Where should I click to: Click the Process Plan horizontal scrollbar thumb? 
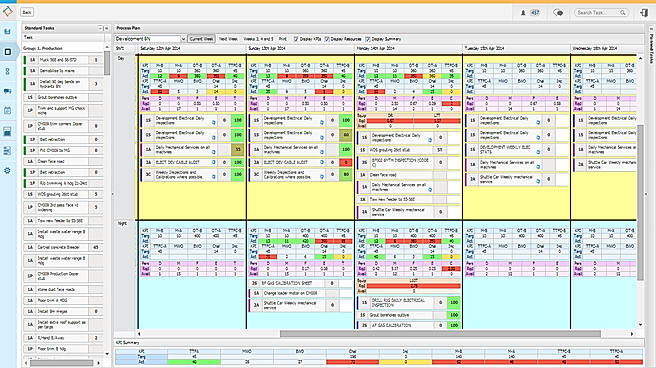pyautogui.click(x=440, y=334)
